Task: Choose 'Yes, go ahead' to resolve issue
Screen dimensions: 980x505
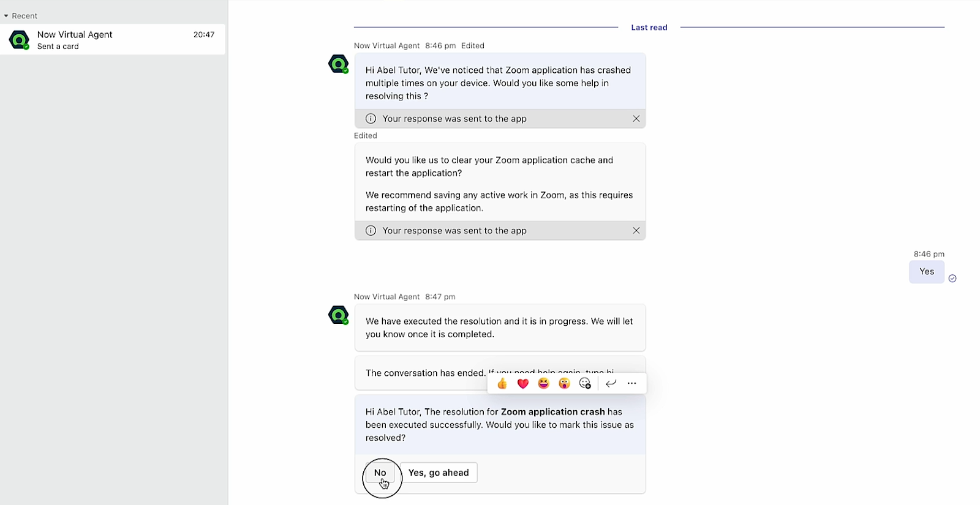Action: [439, 473]
